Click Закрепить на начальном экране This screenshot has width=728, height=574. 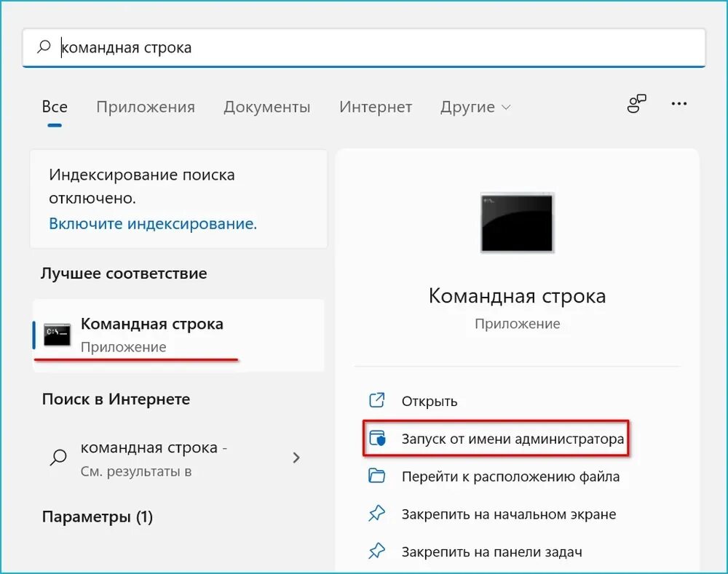click(x=509, y=514)
